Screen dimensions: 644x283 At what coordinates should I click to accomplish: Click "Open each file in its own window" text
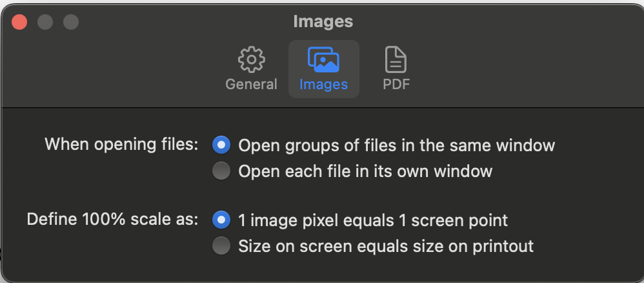pyautogui.click(x=365, y=171)
